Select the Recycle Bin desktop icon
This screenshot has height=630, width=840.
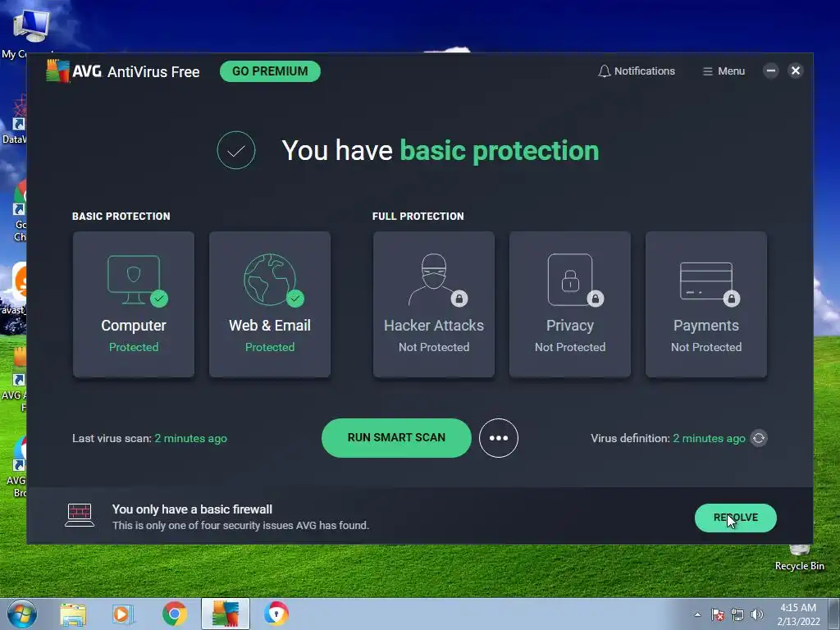799,558
